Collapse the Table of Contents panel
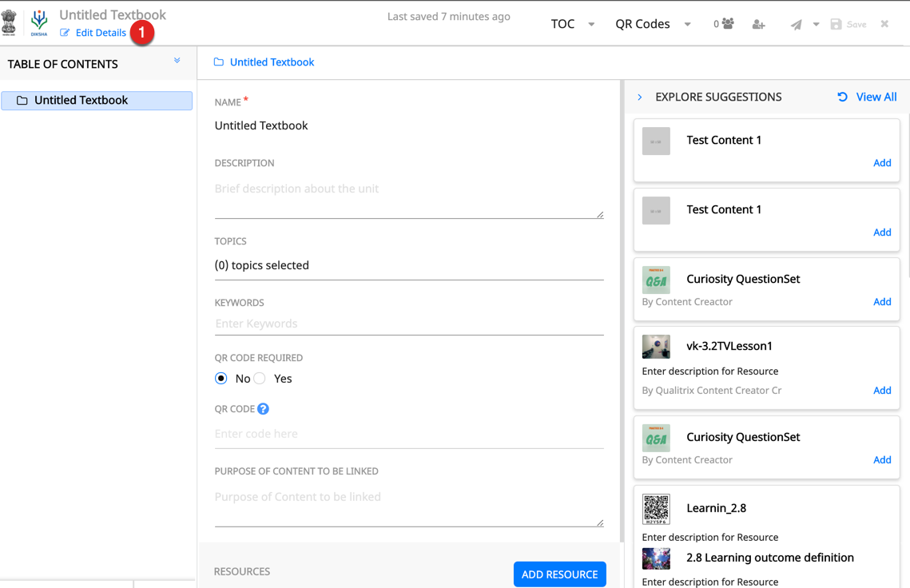This screenshot has height=588, width=910. pos(177,61)
